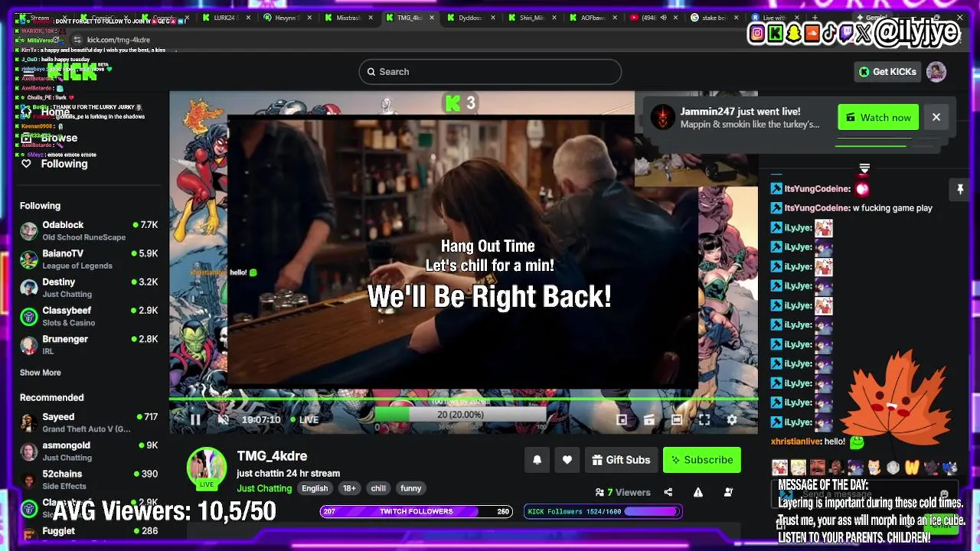
Task: Open player settings gear icon
Action: point(732,419)
